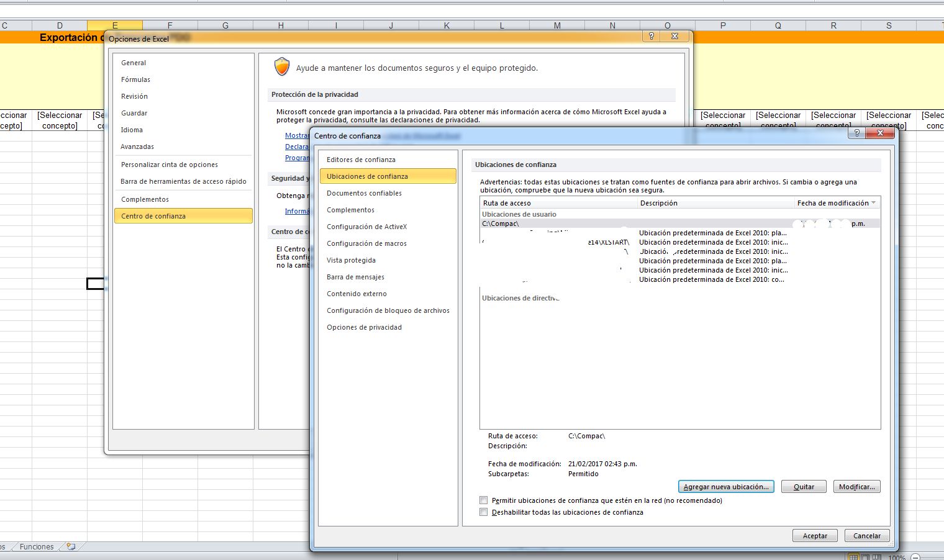Close the Opciones de Excel dialog
Image resolution: width=944 pixels, height=560 pixels.
click(x=674, y=36)
